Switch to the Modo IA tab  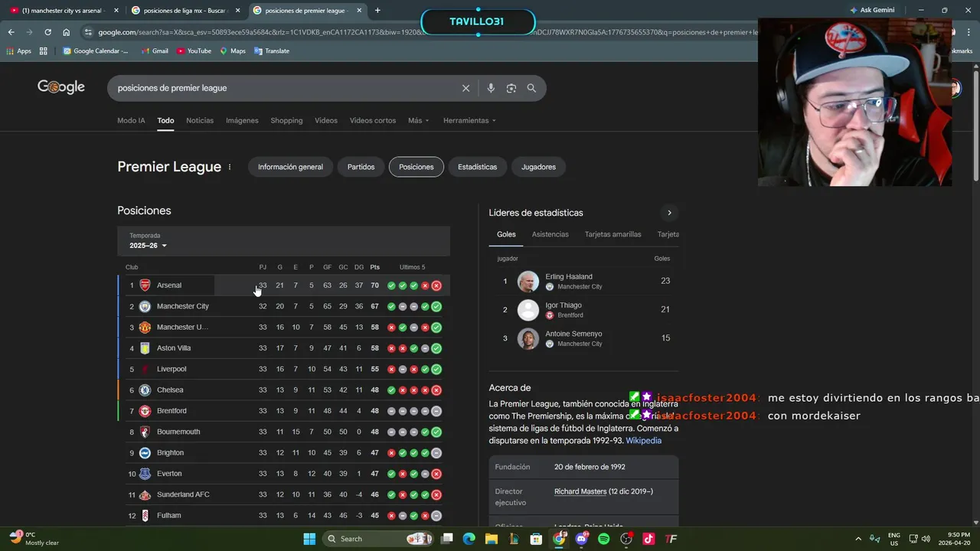pos(131,120)
